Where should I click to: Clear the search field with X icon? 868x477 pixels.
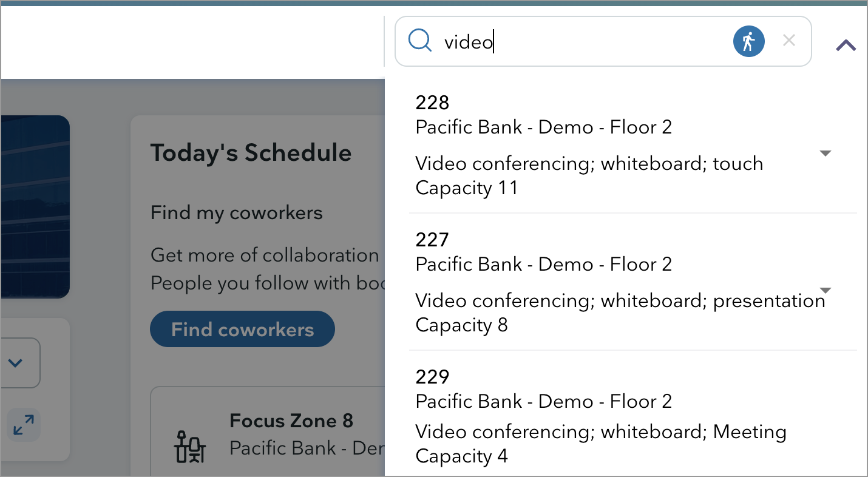[789, 41]
